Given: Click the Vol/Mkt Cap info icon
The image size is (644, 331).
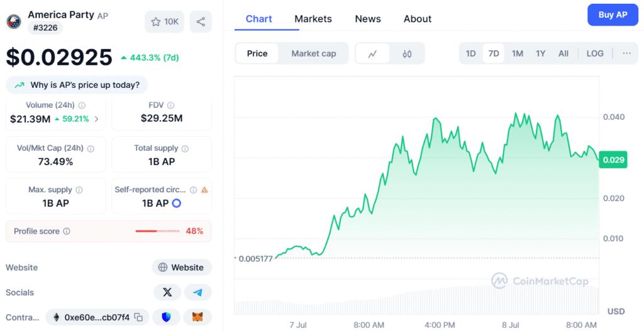Looking at the screenshot, I should click(91, 148).
